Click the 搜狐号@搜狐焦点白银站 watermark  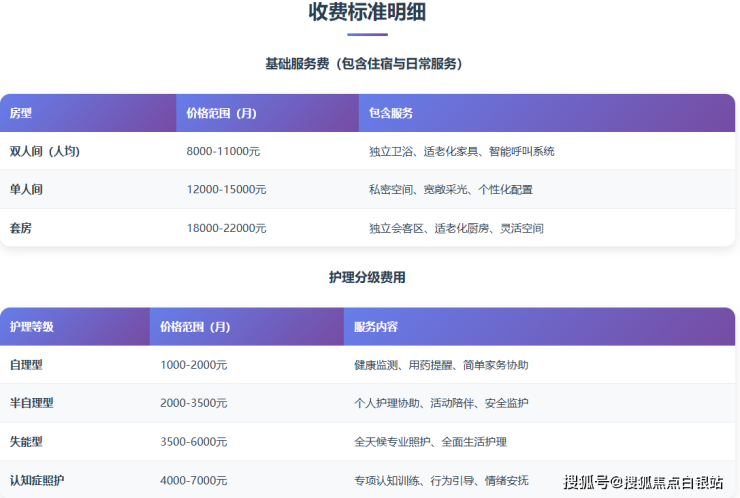643,482
